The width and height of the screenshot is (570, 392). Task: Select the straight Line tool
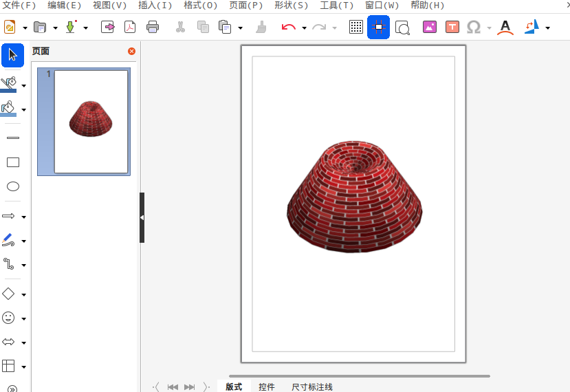click(12, 138)
